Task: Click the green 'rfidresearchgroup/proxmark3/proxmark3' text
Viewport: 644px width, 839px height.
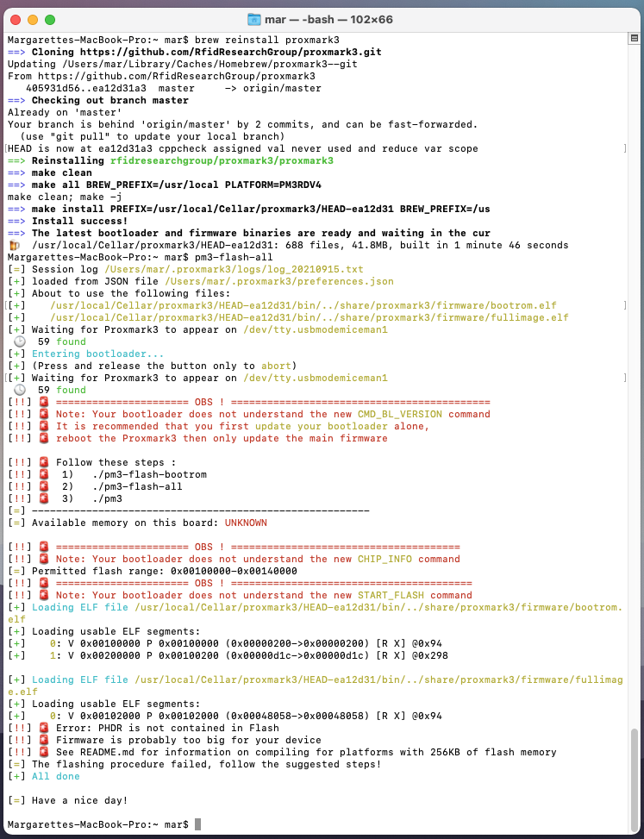Action: point(222,161)
